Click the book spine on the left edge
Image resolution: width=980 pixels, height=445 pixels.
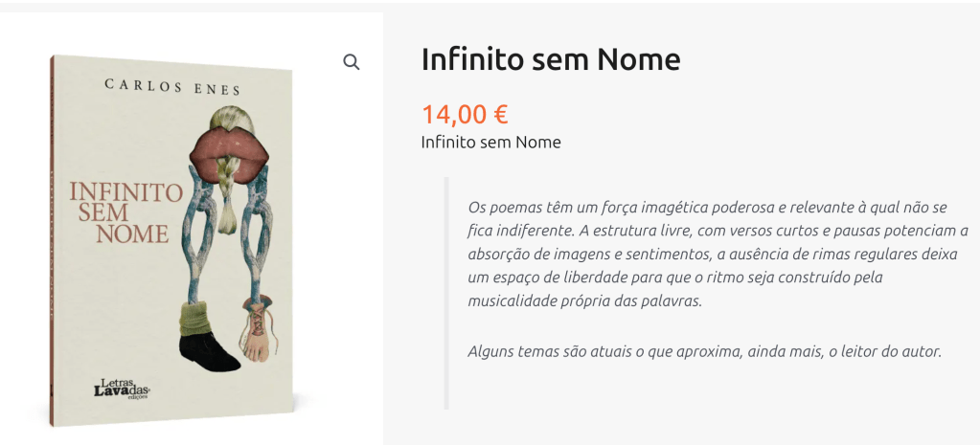point(53,239)
